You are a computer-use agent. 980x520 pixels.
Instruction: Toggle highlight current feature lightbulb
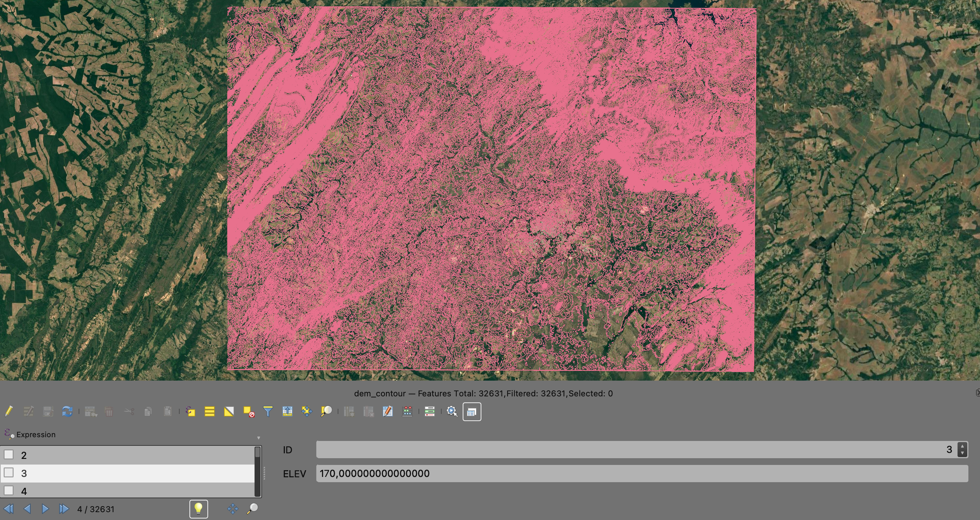[199, 509]
